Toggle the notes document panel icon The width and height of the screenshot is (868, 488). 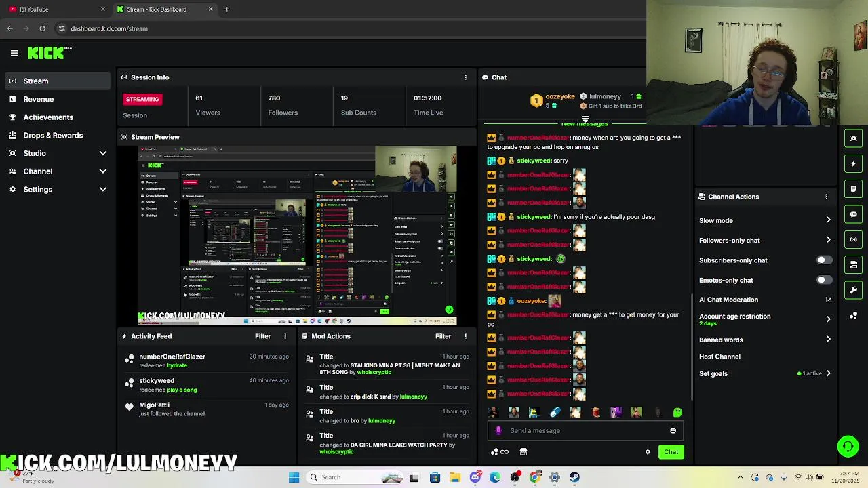[x=854, y=188]
